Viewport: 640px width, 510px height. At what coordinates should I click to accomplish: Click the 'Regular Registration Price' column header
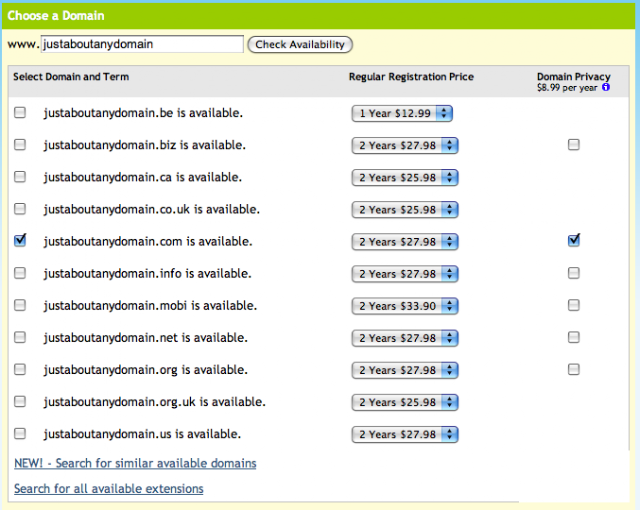click(411, 77)
